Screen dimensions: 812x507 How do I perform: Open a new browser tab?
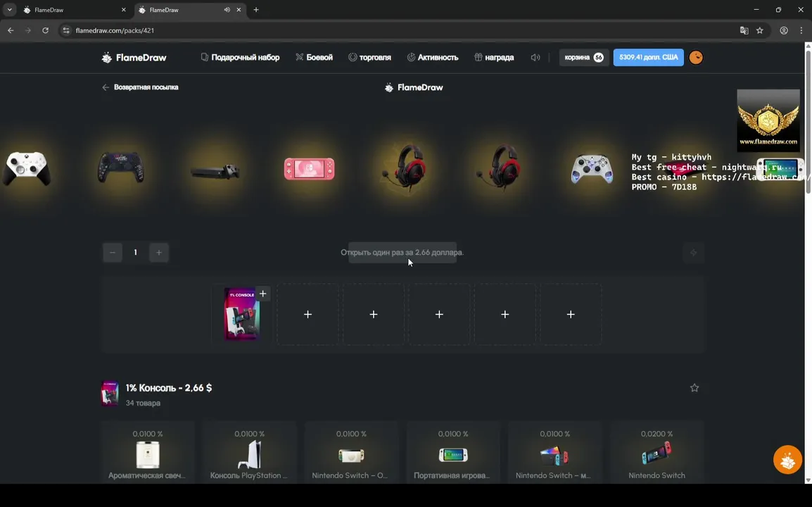click(x=256, y=10)
